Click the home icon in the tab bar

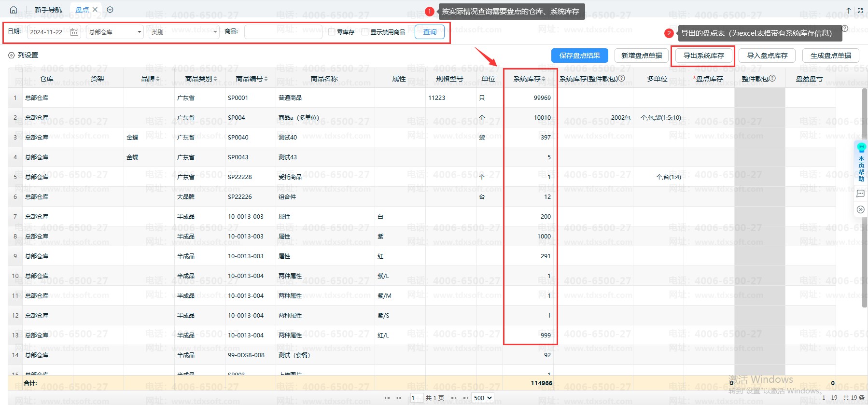[14, 10]
